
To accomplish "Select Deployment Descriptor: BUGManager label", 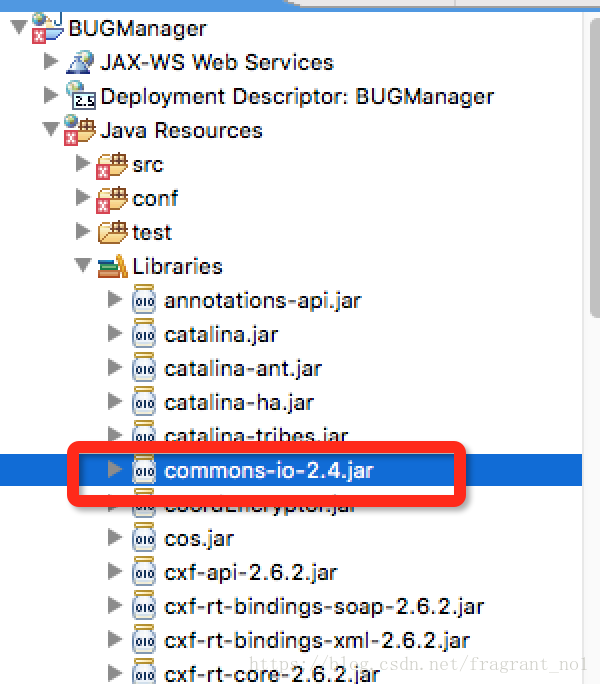I will click(297, 97).
